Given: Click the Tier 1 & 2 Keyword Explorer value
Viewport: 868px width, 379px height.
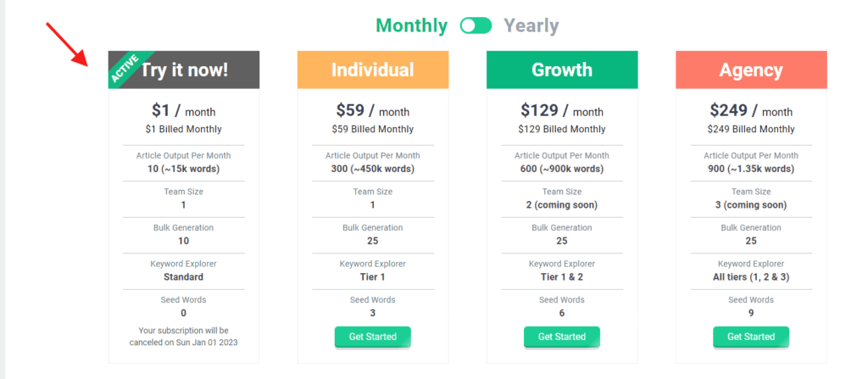Looking at the screenshot, I should [562, 277].
